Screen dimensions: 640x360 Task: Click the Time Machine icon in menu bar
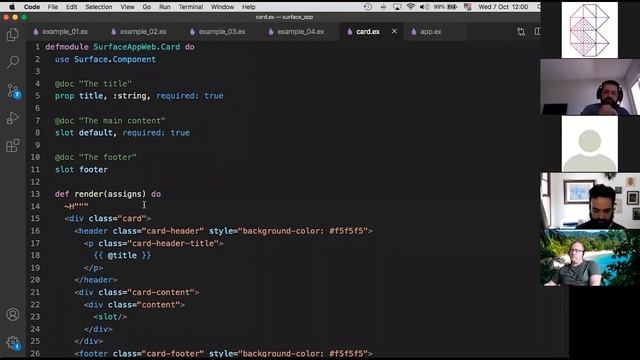(368, 7)
